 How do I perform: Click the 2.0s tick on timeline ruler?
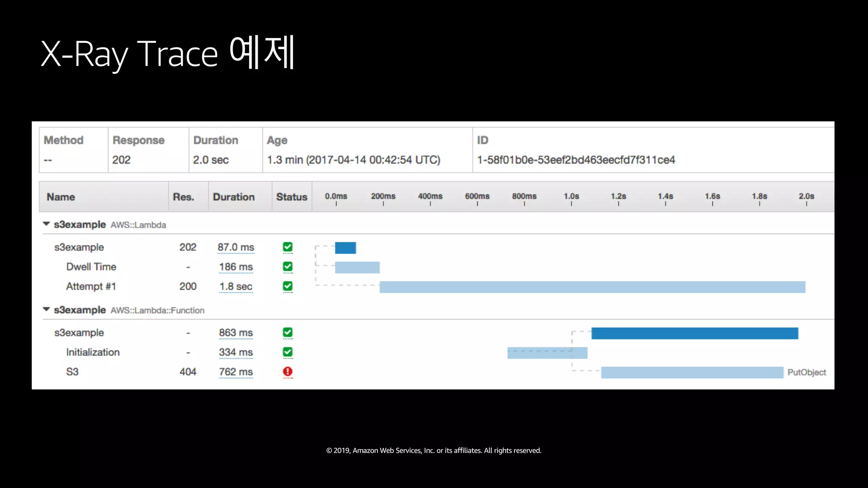807,199
